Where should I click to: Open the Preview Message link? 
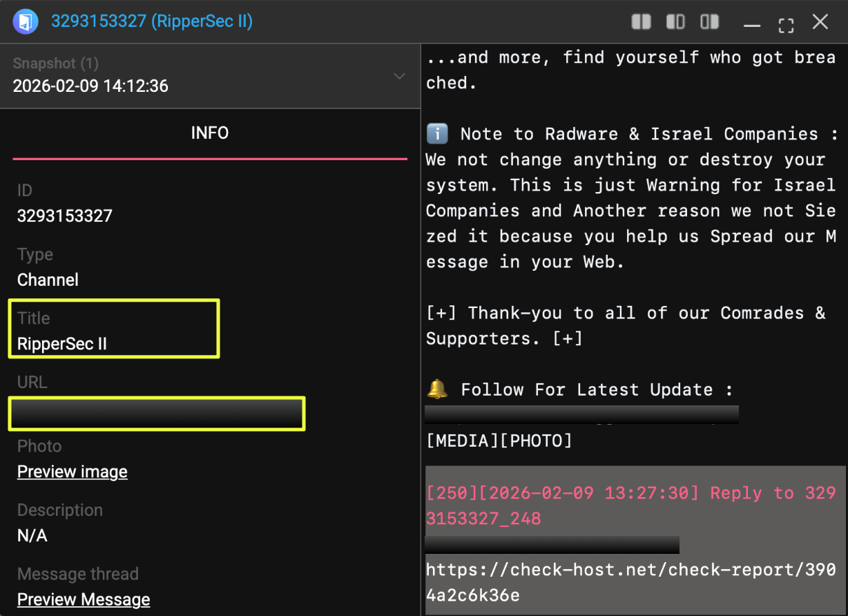pos(84,599)
